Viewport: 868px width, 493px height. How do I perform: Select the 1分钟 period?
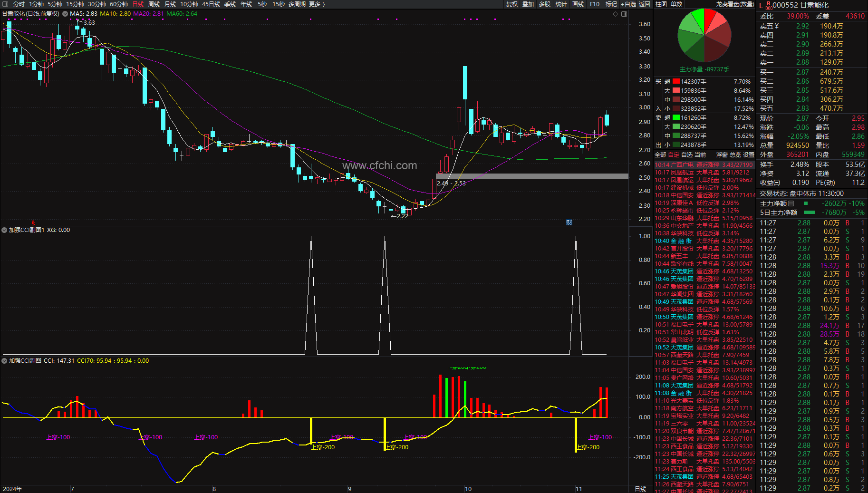(x=36, y=4)
